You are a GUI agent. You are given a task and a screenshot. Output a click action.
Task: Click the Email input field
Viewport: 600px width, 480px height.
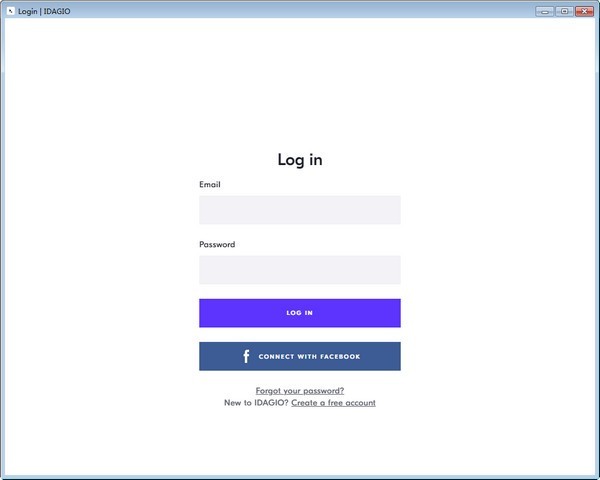[300, 210]
